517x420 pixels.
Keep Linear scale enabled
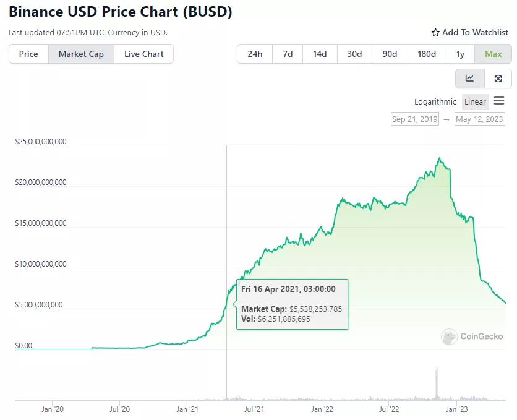pyautogui.click(x=475, y=101)
